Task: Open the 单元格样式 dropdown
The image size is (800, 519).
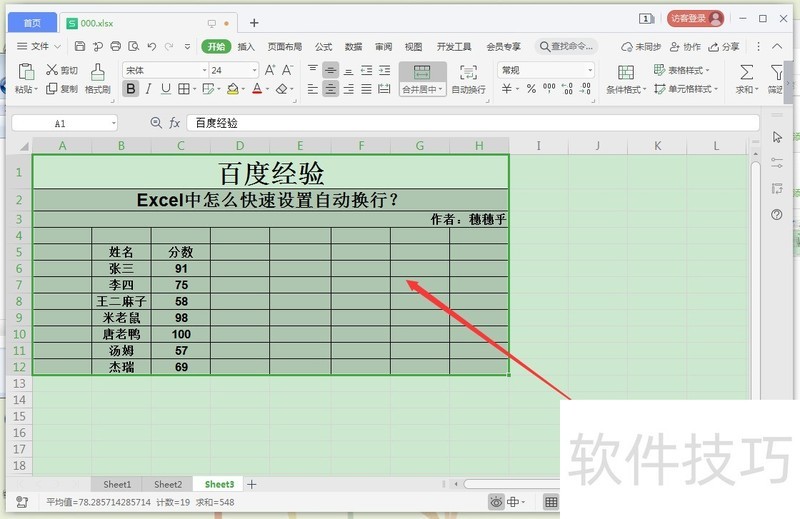Action: click(x=686, y=89)
